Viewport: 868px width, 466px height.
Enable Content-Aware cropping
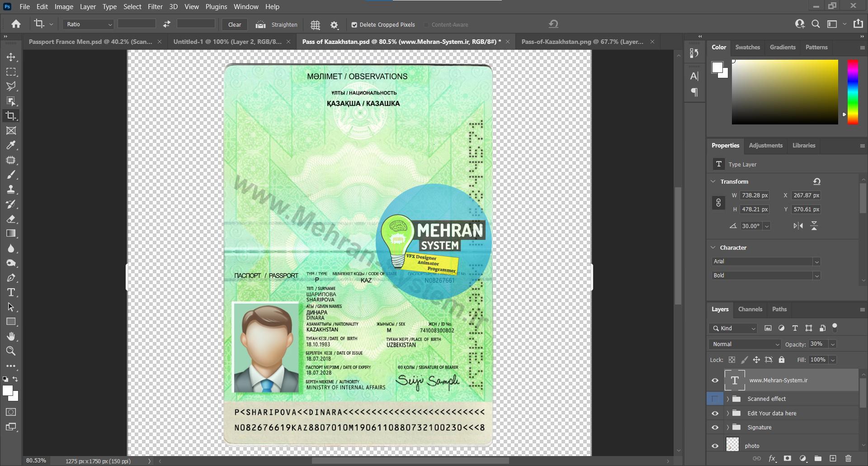425,25
